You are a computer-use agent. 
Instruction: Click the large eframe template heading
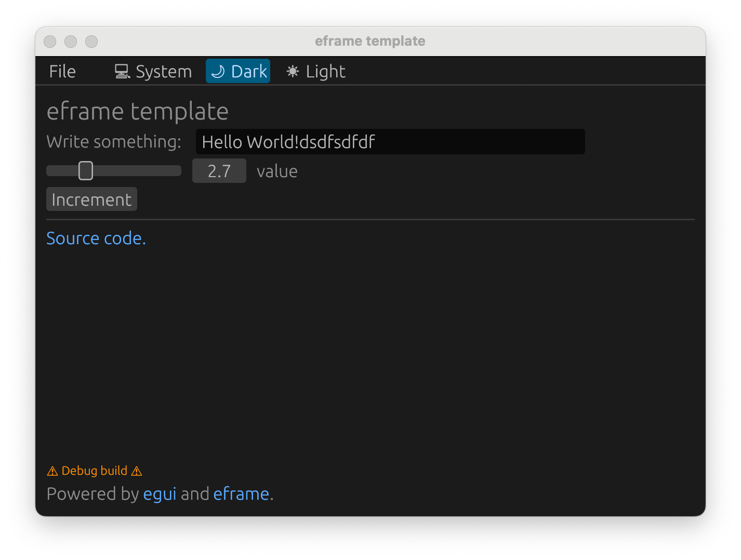(x=138, y=112)
